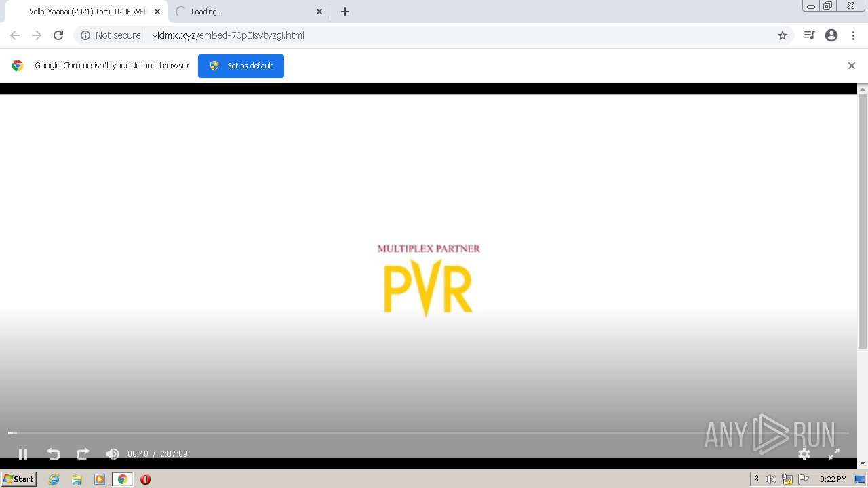Viewport: 868px width, 488px height.
Task: Close the Vellai Yaanai tab
Action: coord(157,12)
